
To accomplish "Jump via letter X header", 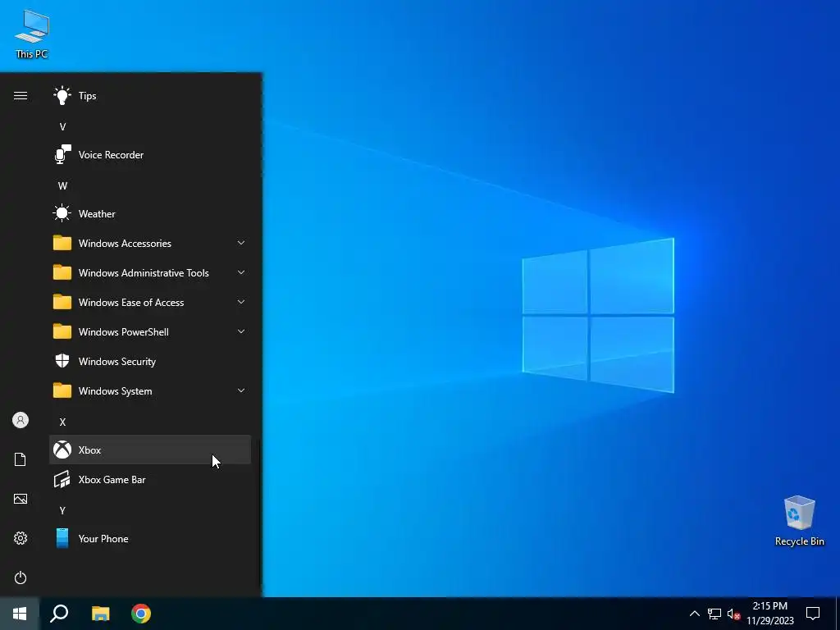I will (x=62, y=422).
